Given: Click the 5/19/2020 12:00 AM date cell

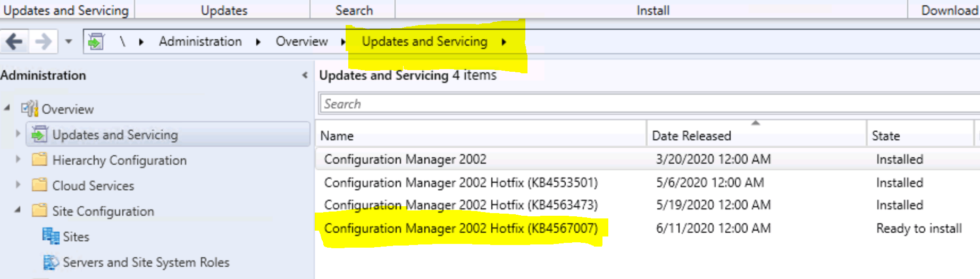Looking at the screenshot, I should coord(713,205).
